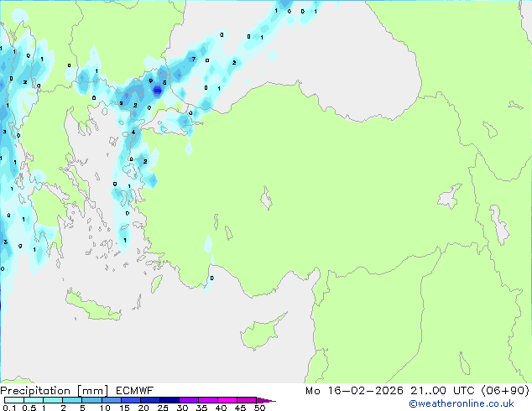Click the arrow tip ending the color scale

272,401
